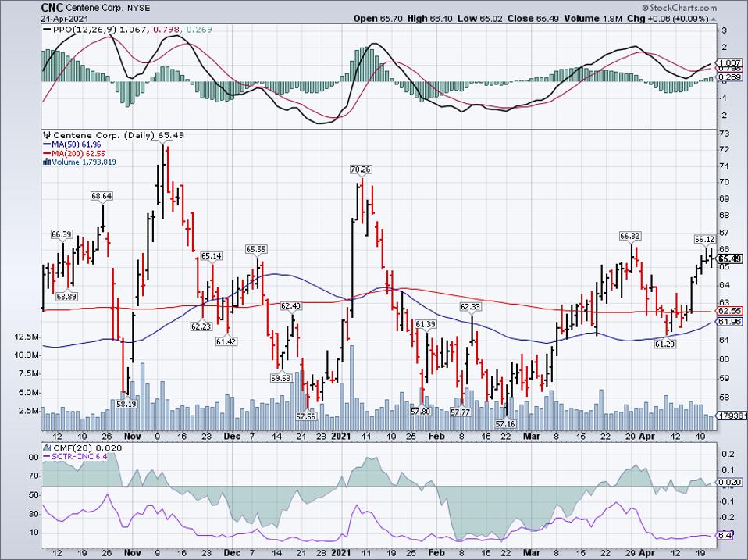Click the 'CMF(20) 0.020' legend label

click(87, 448)
